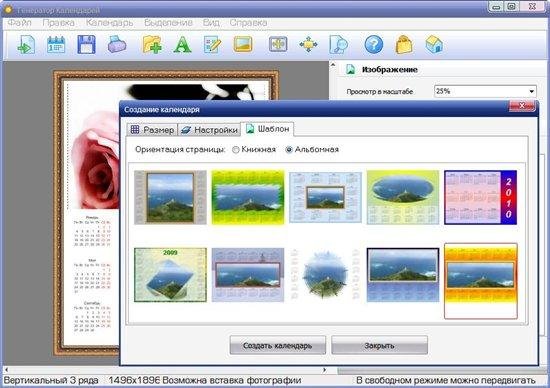Click status text Возможна вставка фотографии
Viewport: 550px width, 388px height.
[232, 380]
